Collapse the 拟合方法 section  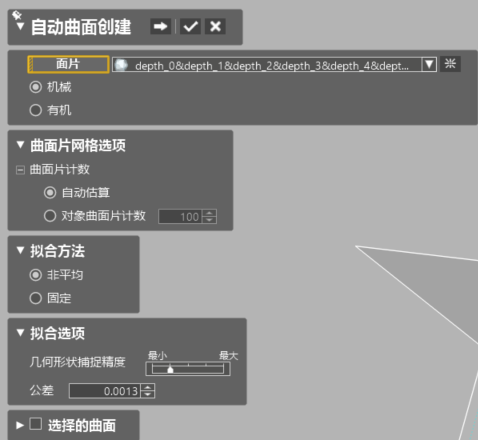(20, 250)
